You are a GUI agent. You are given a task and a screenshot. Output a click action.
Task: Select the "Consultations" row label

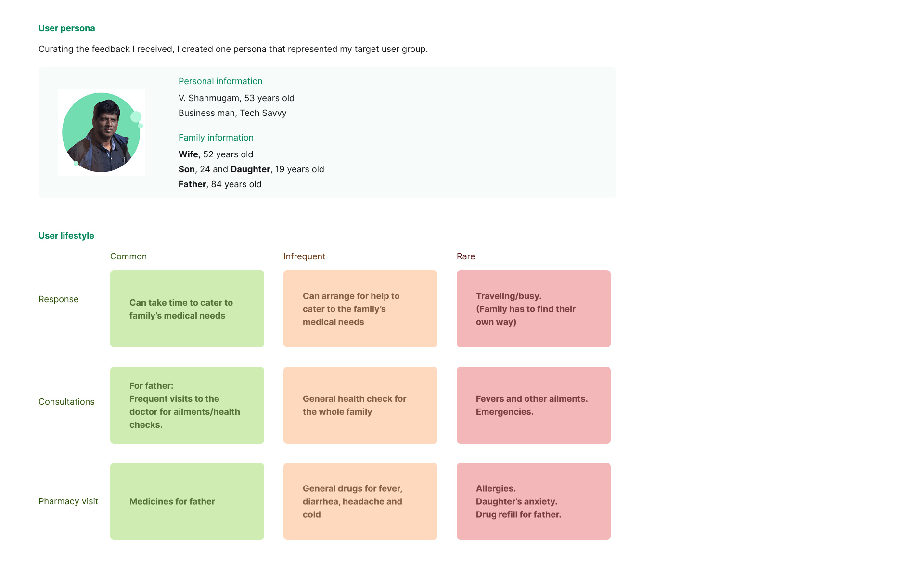point(66,402)
